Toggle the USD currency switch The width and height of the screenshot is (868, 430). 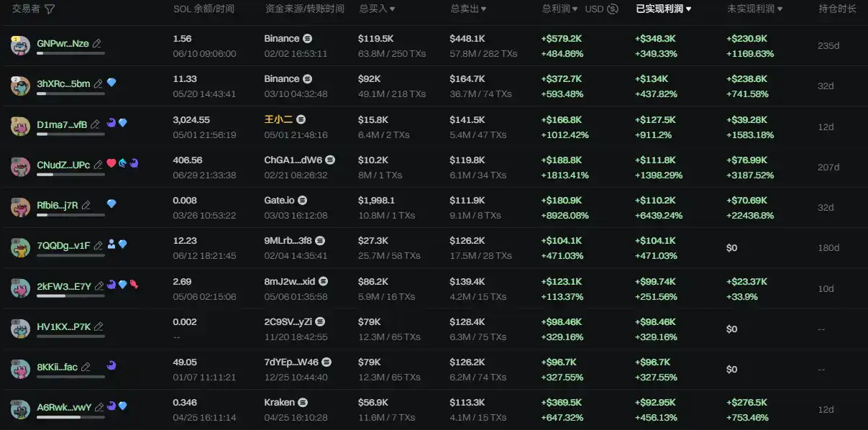[613, 9]
